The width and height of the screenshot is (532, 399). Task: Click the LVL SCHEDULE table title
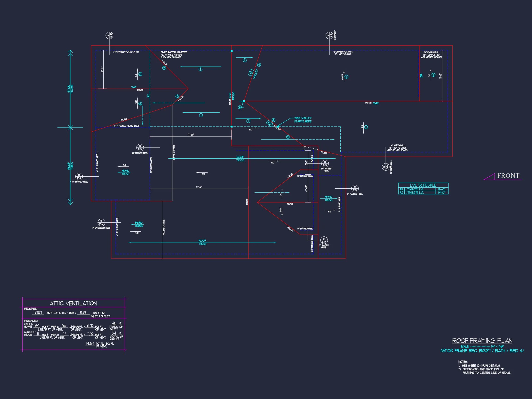423,185
